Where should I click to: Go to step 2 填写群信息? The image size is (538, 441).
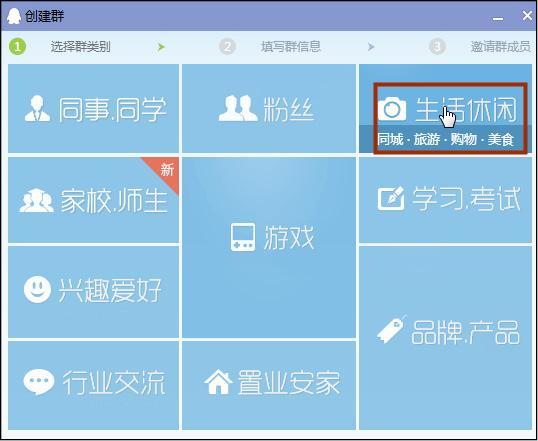tap(291, 47)
